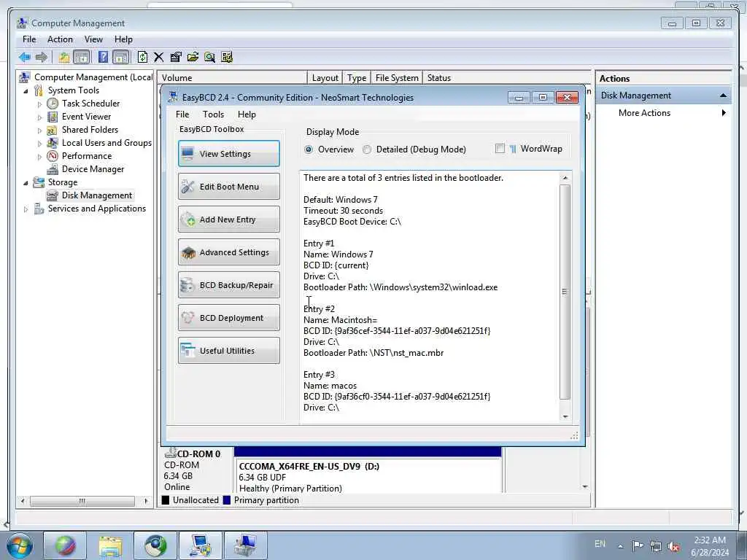Image resolution: width=747 pixels, height=560 pixels.
Task: Click the Volume column header
Action: tap(232, 78)
